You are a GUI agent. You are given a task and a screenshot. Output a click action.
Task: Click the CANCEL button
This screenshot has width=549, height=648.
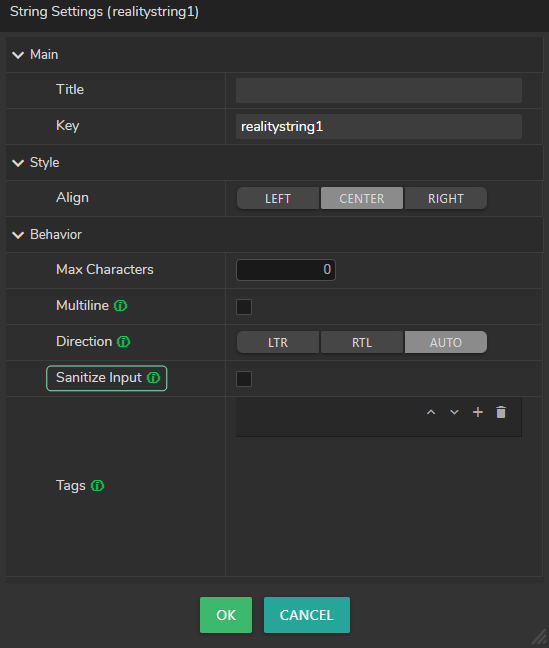click(307, 615)
